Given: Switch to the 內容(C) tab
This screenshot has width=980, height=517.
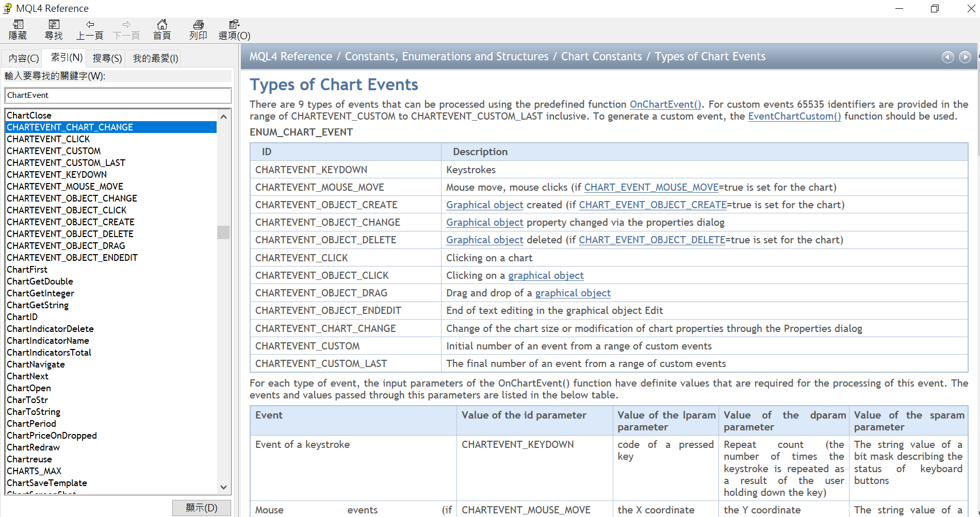Looking at the screenshot, I should 24,58.
